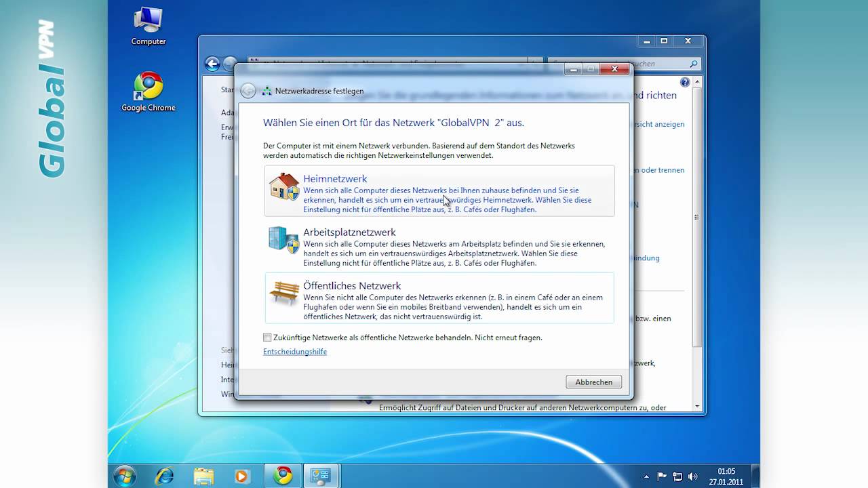
Task: Choose the Arbeitsplatznetzwerk building icon
Action: pos(284,240)
